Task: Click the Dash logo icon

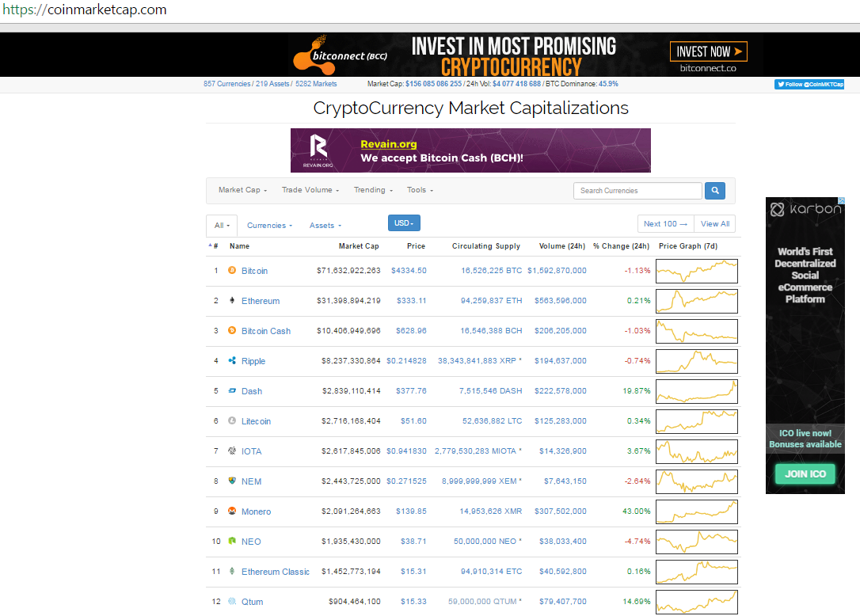Action: (232, 391)
